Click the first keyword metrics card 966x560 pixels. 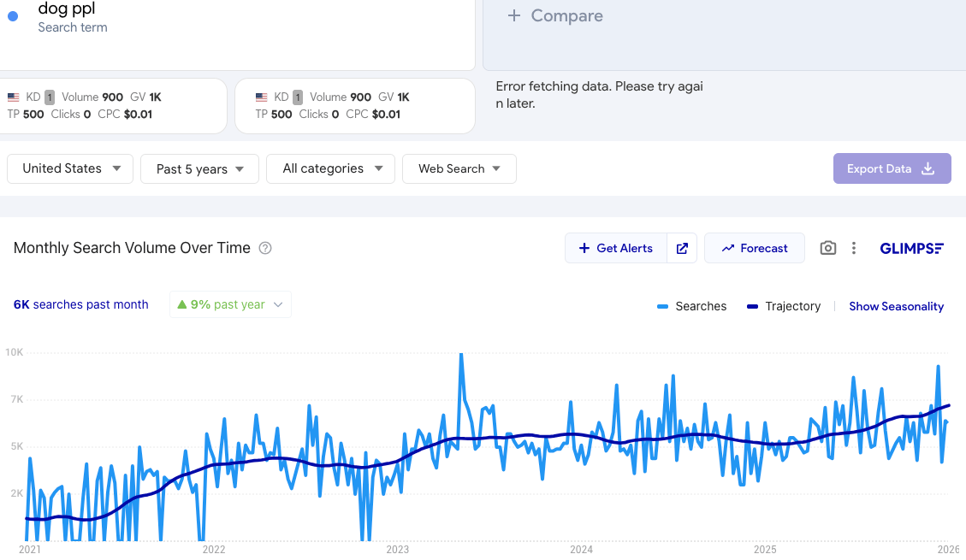(x=113, y=105)
